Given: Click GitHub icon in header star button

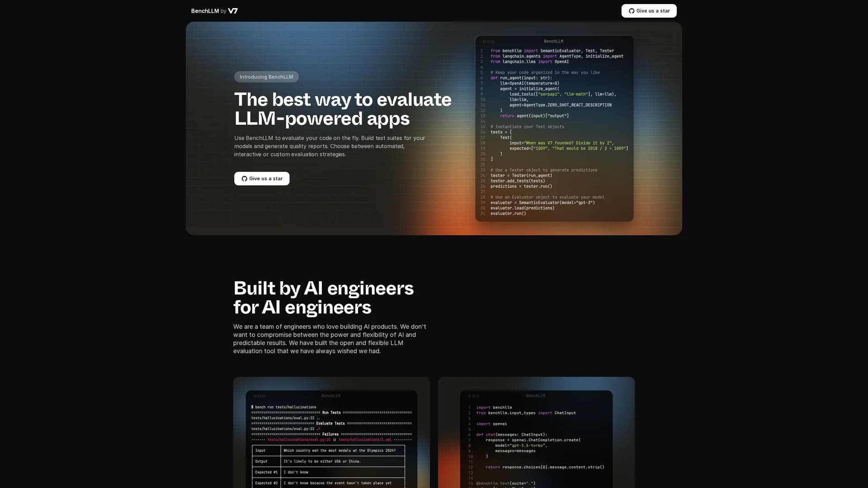Looking at the screenshot, I should 632,11.
